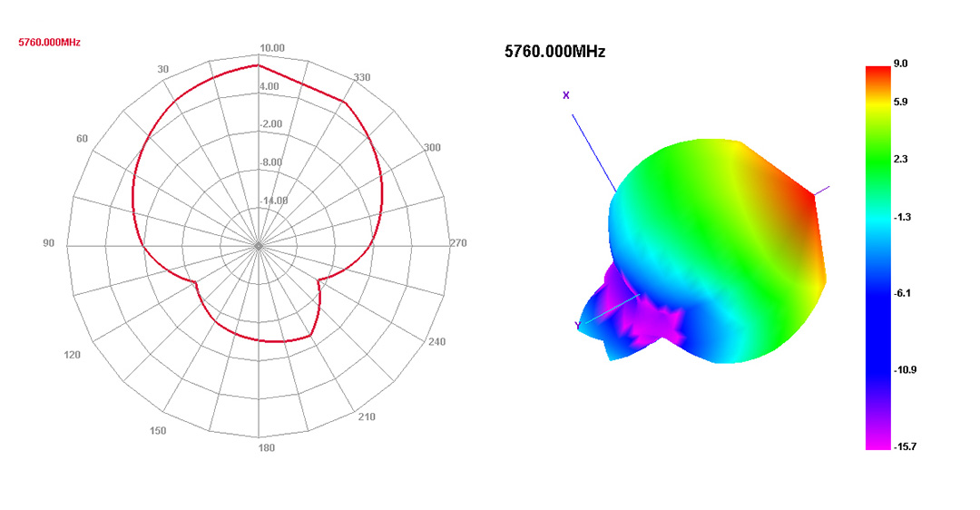Viewport: 980px width, 510px height.
Task: Click the 300 degree angle label
Action: coord(432,148)
